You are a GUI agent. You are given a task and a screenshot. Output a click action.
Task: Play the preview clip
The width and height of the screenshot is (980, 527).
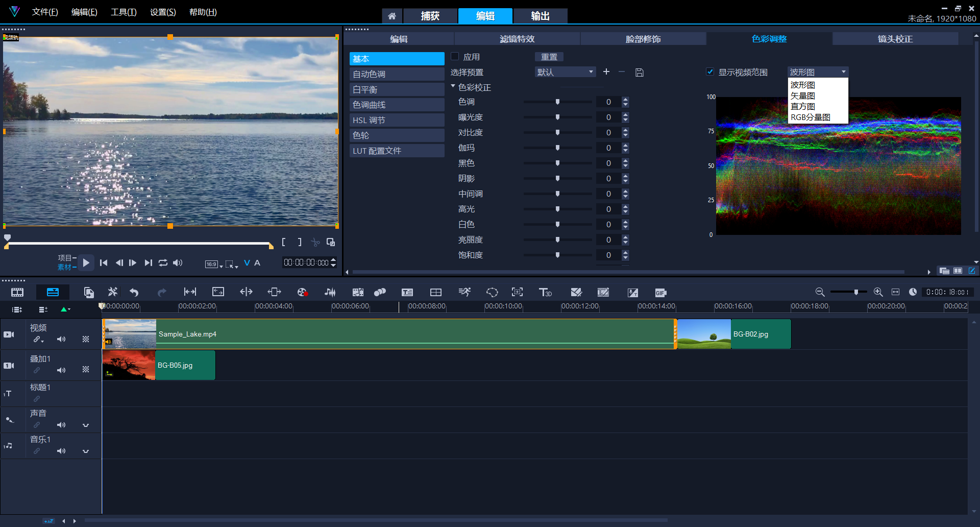pyautogui.click(x=86, y=262)
